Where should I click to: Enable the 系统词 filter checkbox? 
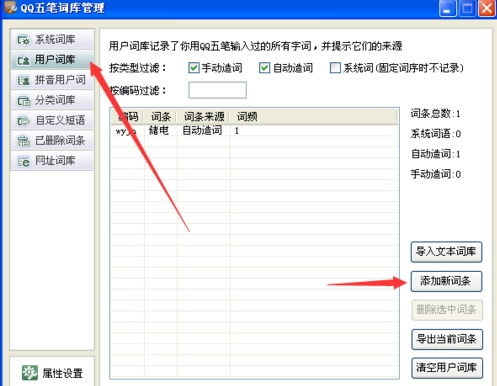tap(335, 68)
